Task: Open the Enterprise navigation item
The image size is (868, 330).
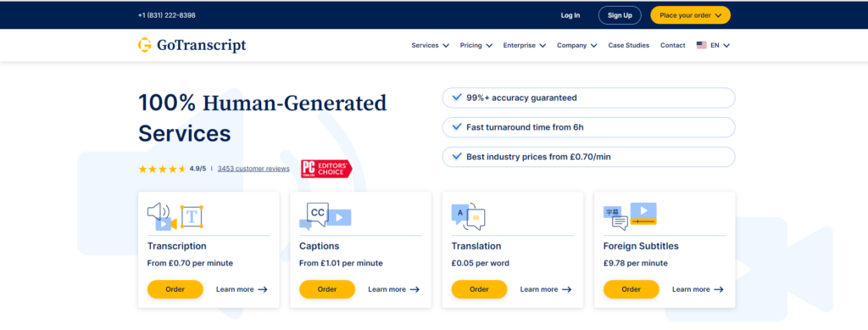Action: point(520,46)
